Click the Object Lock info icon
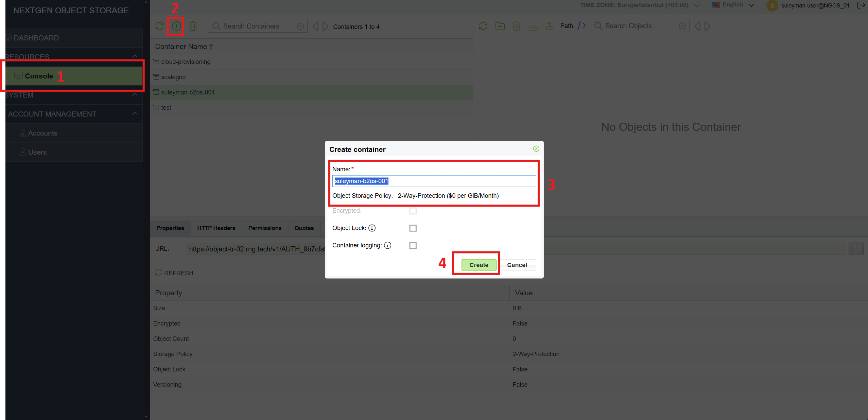Screen dimensions: 868x420 tap(372, 228)
